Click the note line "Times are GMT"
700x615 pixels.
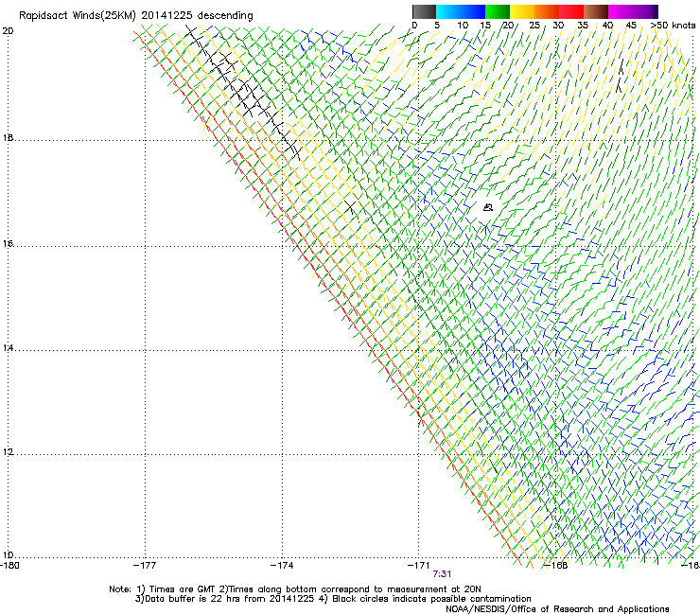coord(183,589)
